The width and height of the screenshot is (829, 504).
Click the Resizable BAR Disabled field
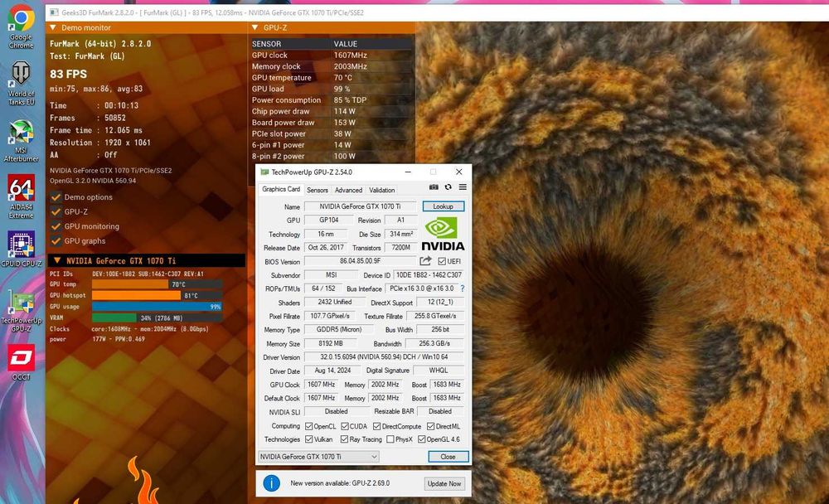(x=440, y=411)
